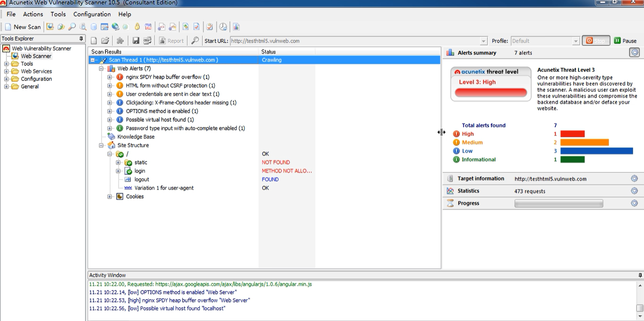This screenshot has width=644, height=321.
Task: Open the Compare Results toolbar icon
Action: click(x=148, y=27)
